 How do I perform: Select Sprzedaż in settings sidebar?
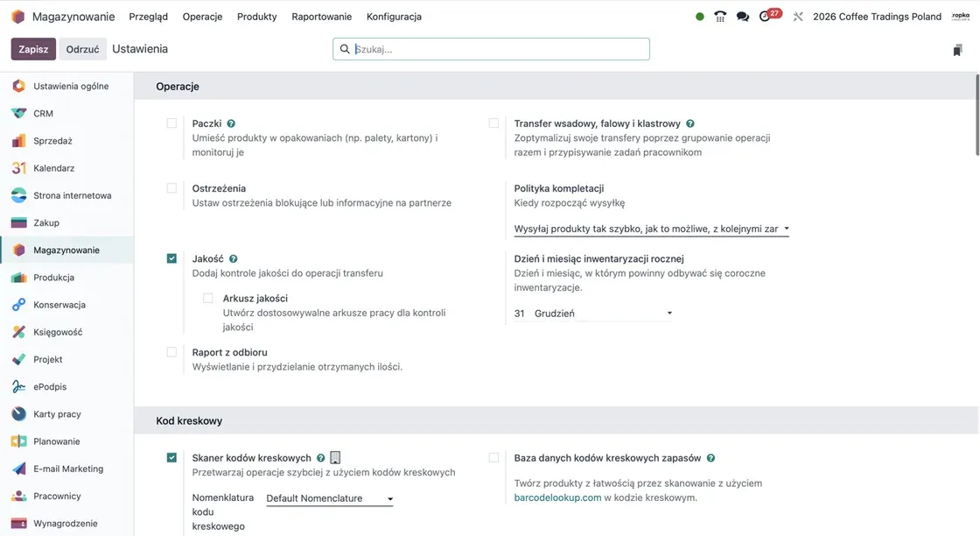click(66, 141)
